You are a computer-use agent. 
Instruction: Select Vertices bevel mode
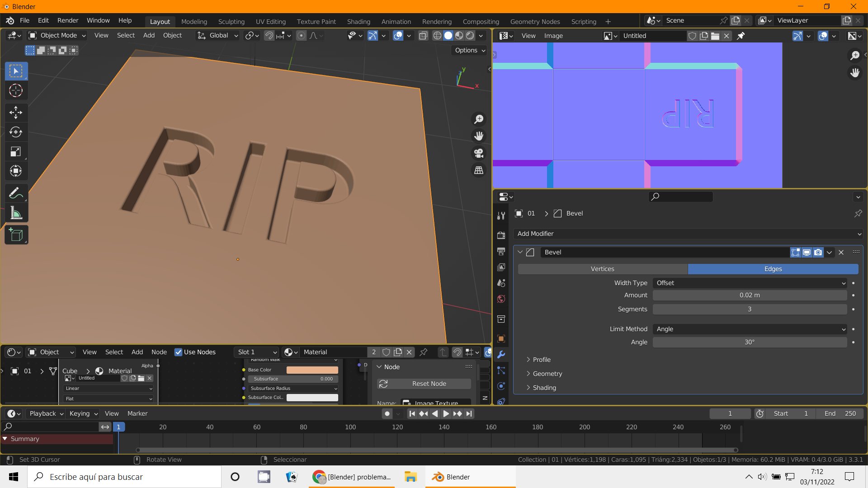602,269
